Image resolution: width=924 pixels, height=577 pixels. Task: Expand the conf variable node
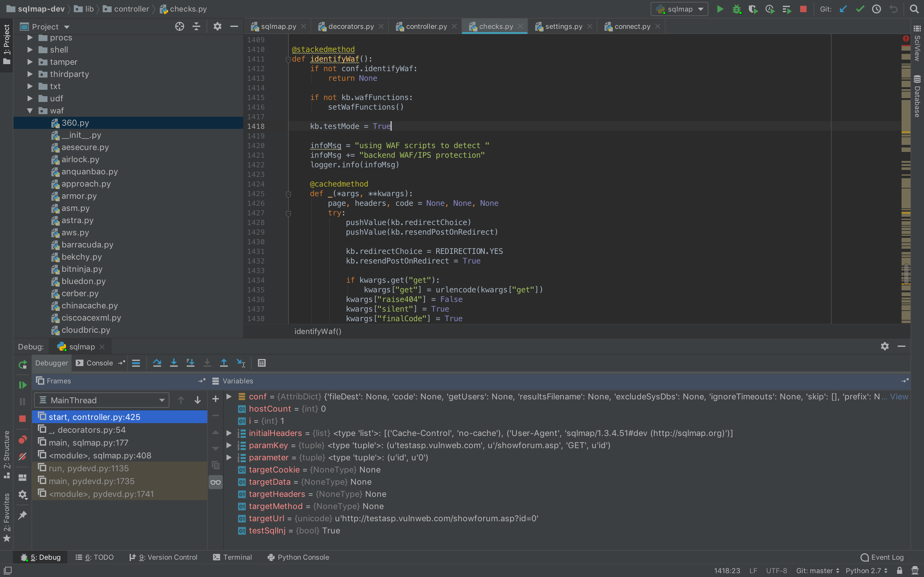pyautogui.click(x=229, y=397)
